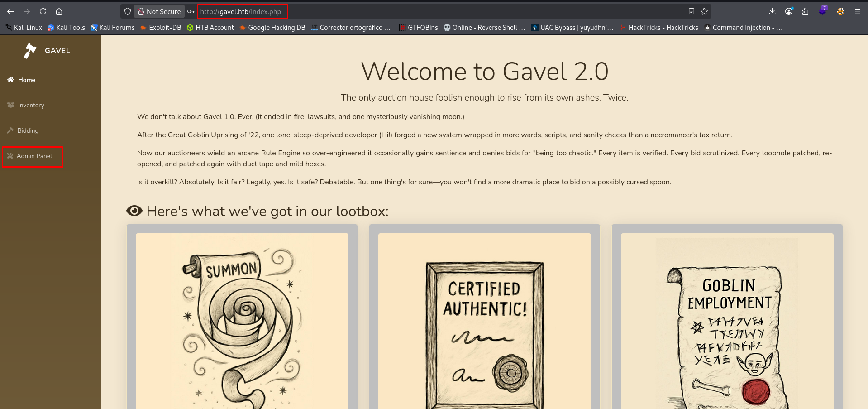Image resolution: width=868 pixels, height=409 pixels.
Task: Click the browser reload icon
Action: point(43,11)
